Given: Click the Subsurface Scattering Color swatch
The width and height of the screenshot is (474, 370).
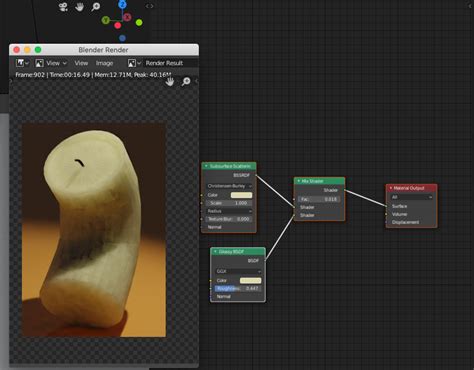Looking at the screenshot, I should tap(241, 195).
